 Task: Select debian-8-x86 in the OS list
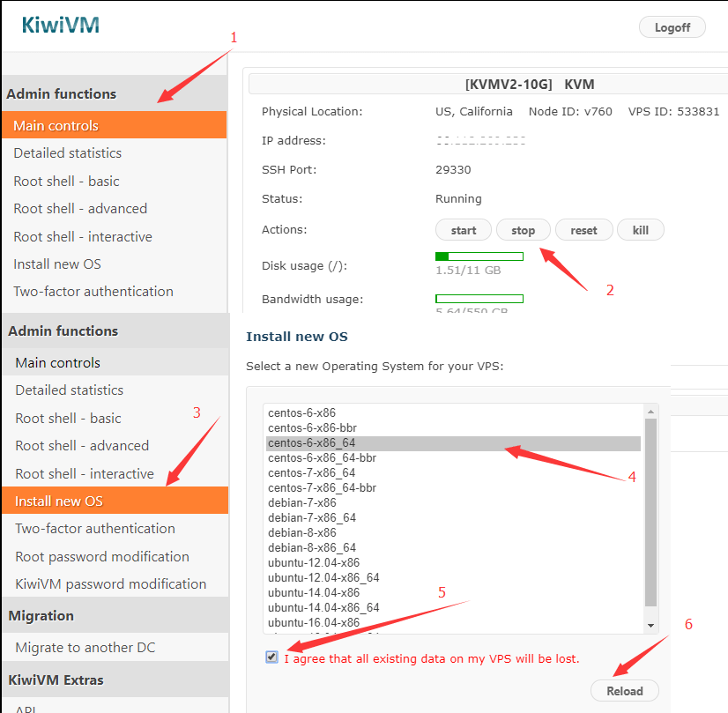[453, 532]
